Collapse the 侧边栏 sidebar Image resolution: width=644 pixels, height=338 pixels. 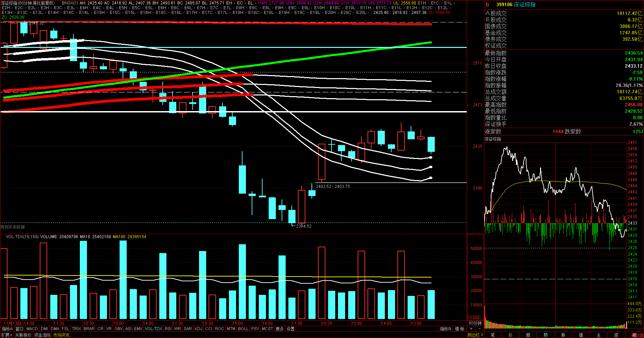475,335
